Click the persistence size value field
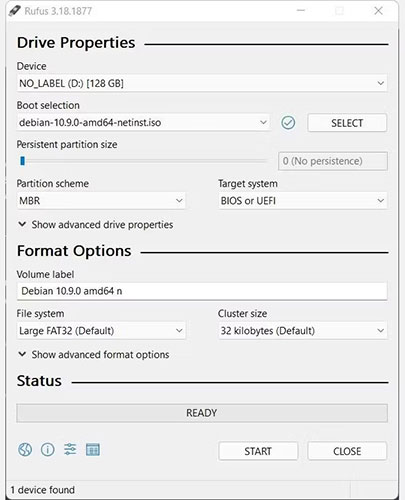Image resolution: width=405 pixels, height=500 pixels. (x=333, y=161)
